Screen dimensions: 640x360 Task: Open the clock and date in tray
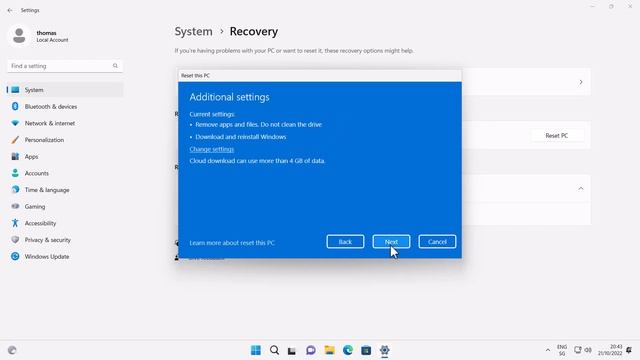click(x=610, y=350)
